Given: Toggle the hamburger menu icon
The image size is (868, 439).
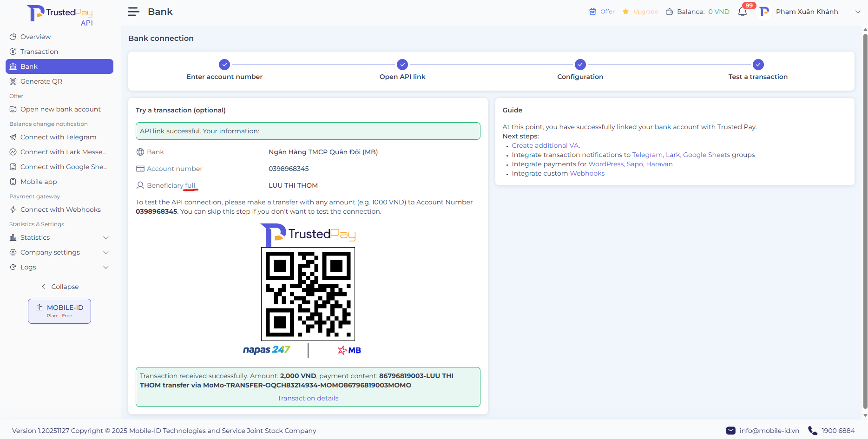Looking at the screenshot, I should [x=134, y=12].
